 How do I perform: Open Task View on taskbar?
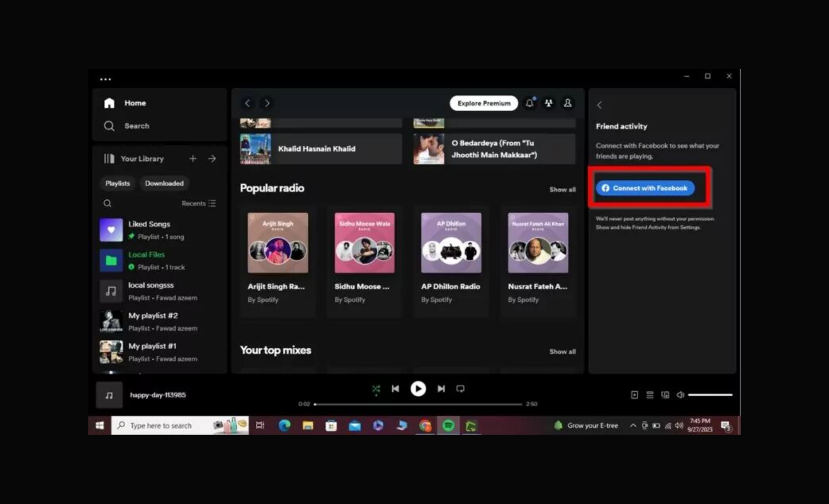pyautogui.click(x=260, y=425)
